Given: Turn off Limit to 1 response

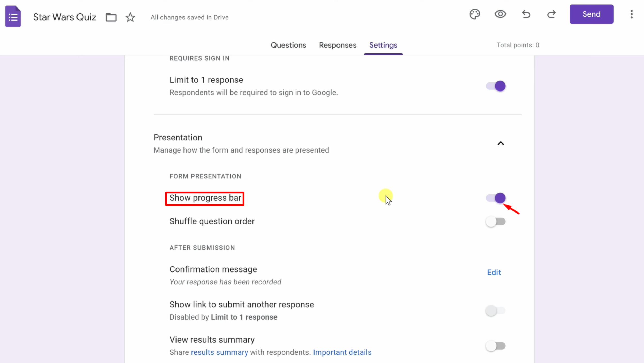Looking at the screenshot, I should (x=495, y=86).
